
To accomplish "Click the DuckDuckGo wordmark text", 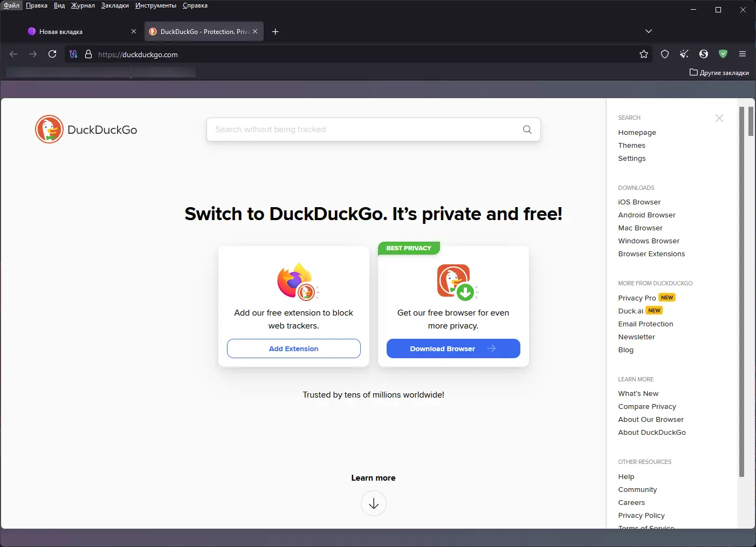I will 102,130.
